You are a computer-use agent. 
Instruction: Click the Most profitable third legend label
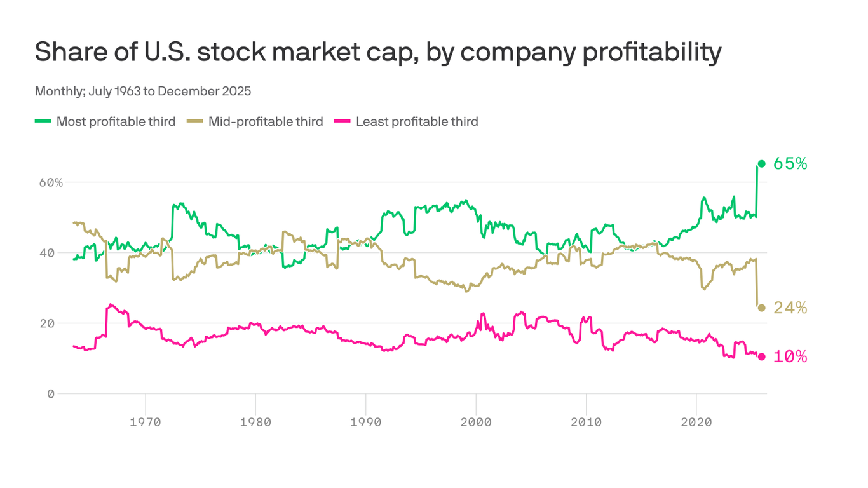coord(116,121)
